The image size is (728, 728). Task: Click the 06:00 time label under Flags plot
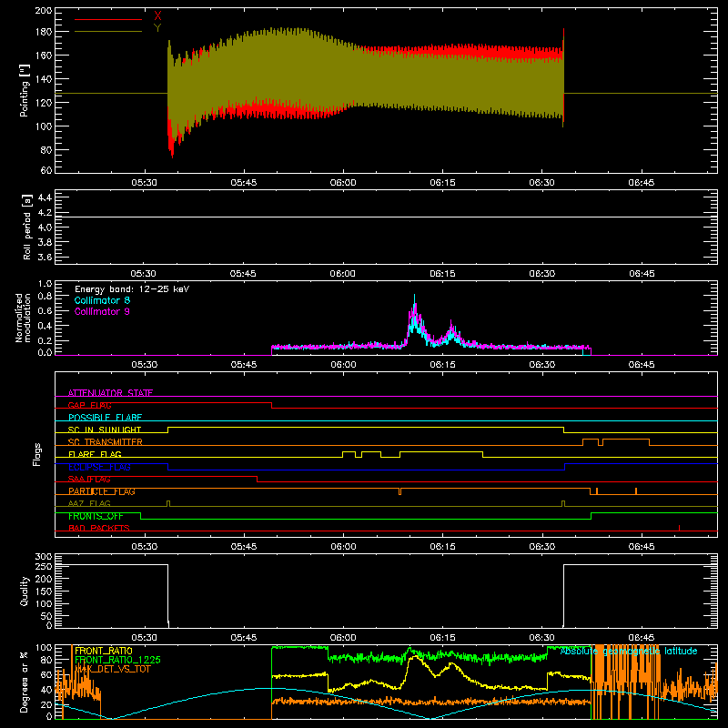point(343,547)
